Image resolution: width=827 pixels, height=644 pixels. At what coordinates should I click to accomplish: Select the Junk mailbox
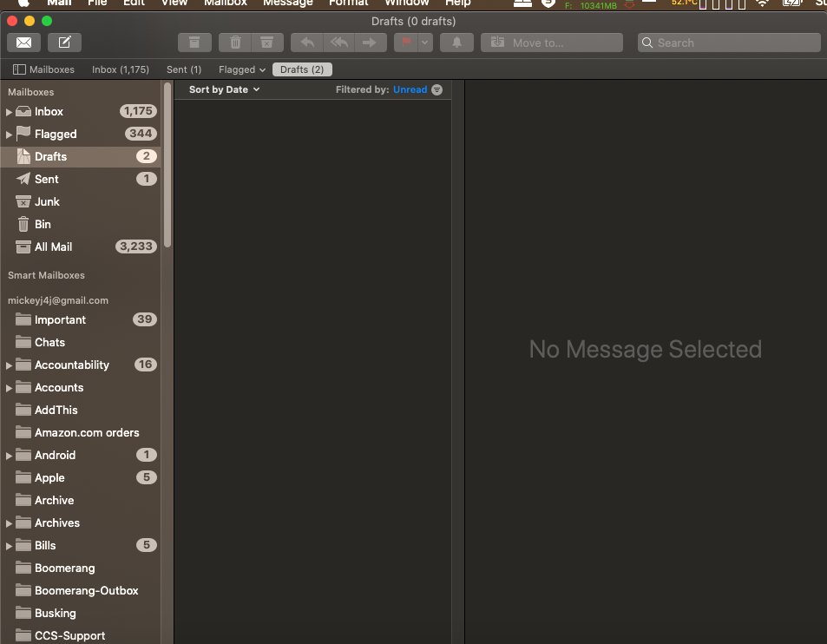(x=81, y=202)
